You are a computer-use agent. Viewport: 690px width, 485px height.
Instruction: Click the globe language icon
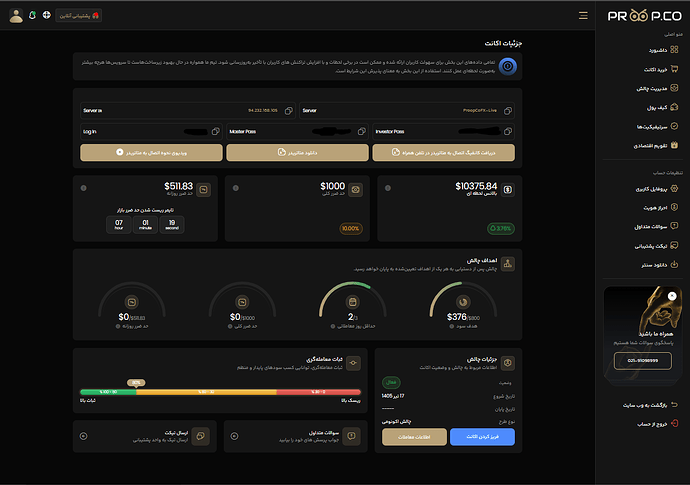point(47,15)
